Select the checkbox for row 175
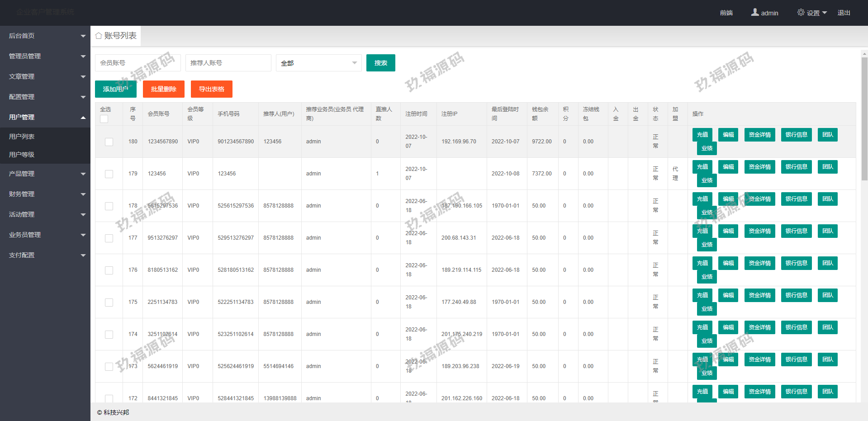The width and height of the screenshot is (868, 421). (109, 303)
